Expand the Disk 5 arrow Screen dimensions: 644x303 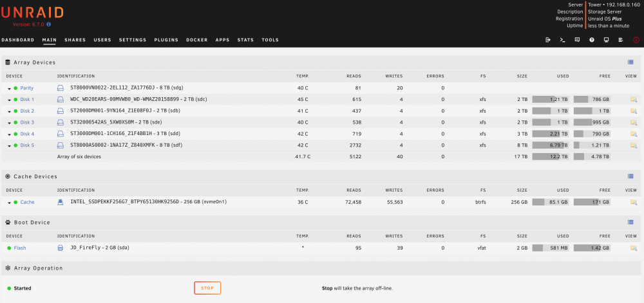click(x=9, y=145)
